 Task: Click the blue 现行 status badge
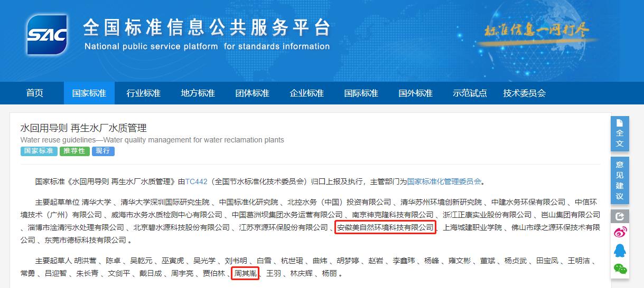[103, 151]
